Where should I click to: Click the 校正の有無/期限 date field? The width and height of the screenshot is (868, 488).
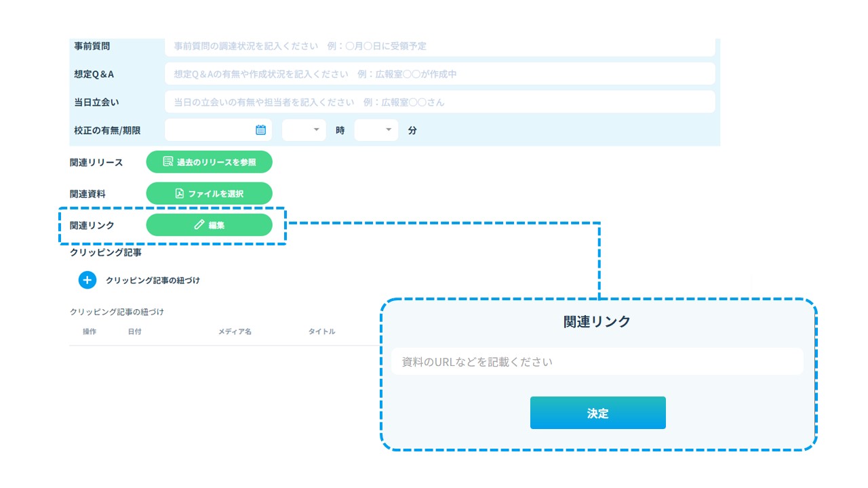[209, 130]
